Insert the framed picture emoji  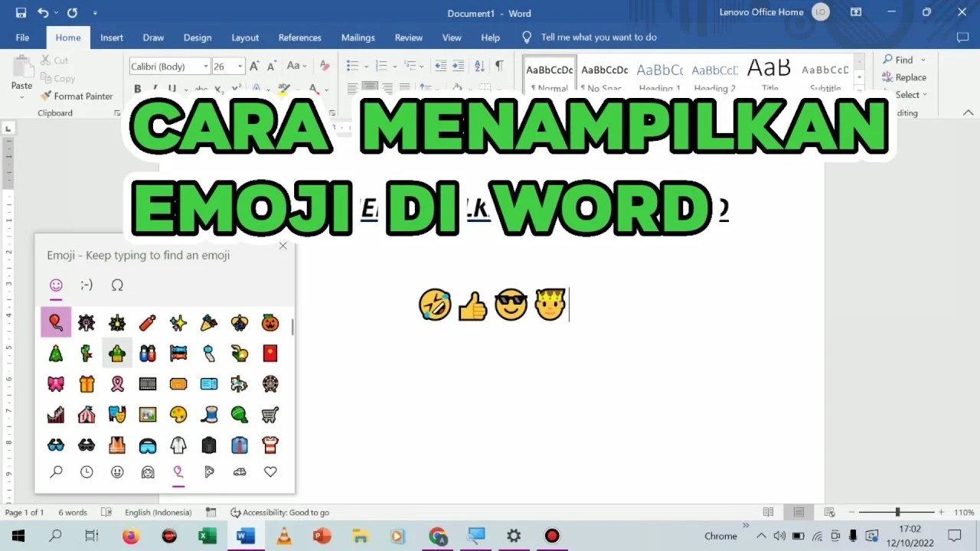[x=148, y=415]
